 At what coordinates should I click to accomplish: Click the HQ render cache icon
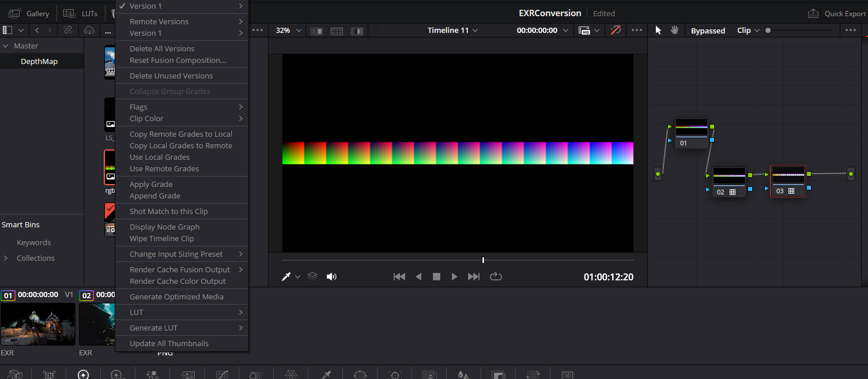pyautogui.click(x=584, y=31)
